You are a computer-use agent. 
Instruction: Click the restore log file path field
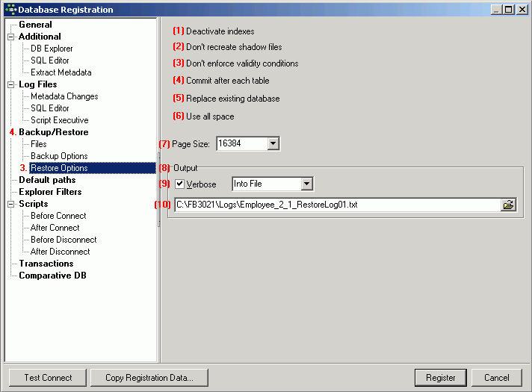click(x=338, y=205)
